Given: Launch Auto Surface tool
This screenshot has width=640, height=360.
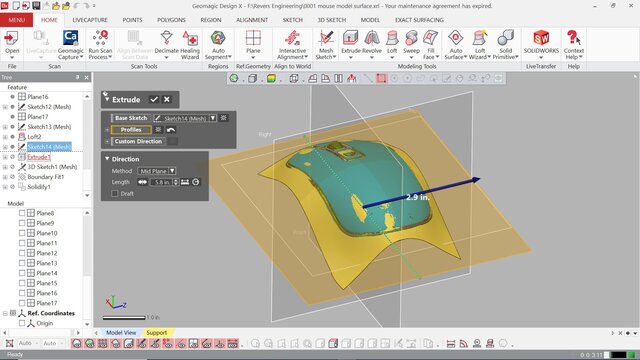Looking at the screenshot, I should (x=456, y=44).
